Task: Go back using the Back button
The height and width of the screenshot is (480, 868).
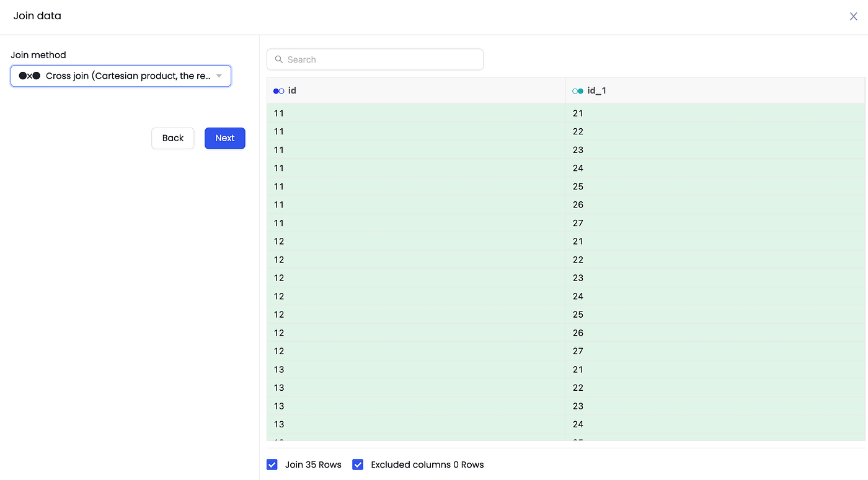Action: [172, 137]
